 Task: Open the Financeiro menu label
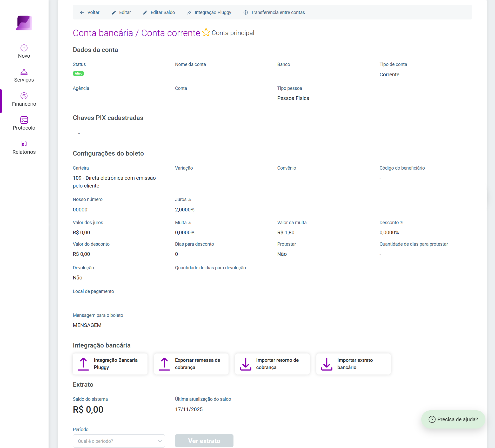click(24, 104)
